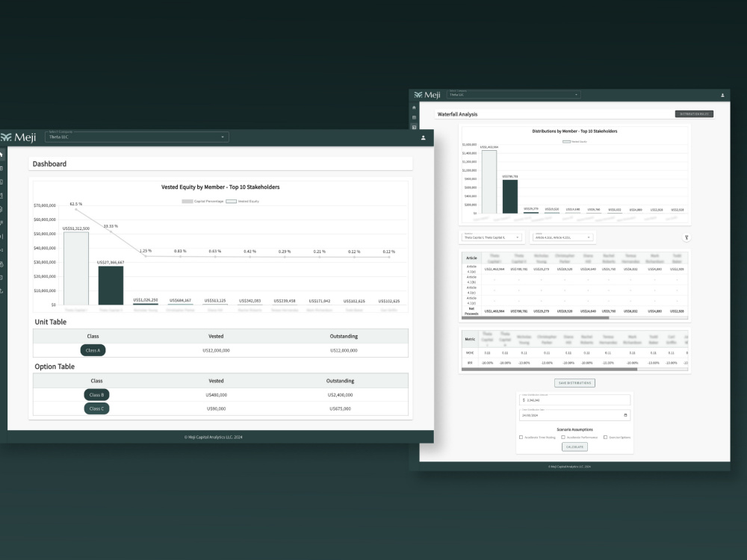Screen dimensions: 747x560
Task: Click the US$675,000 Outstanding cell for Class C
Action: click(x=340, y=408)
